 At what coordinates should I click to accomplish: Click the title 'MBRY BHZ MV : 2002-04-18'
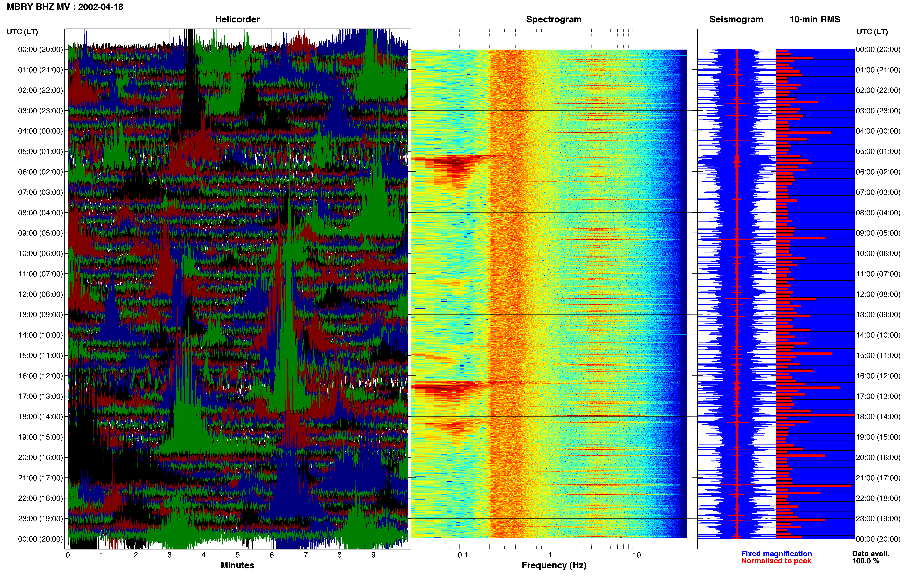coord(65,7)
